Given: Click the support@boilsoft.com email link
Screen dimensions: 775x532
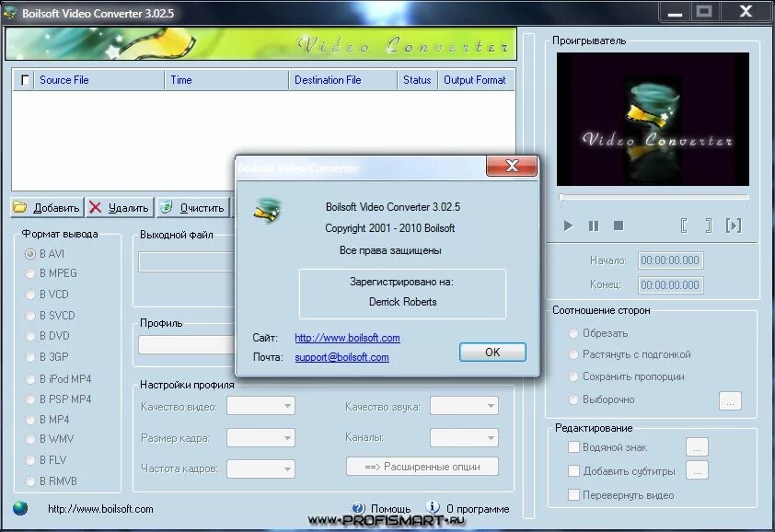Looking at the screenshot, I should [341, 357].
